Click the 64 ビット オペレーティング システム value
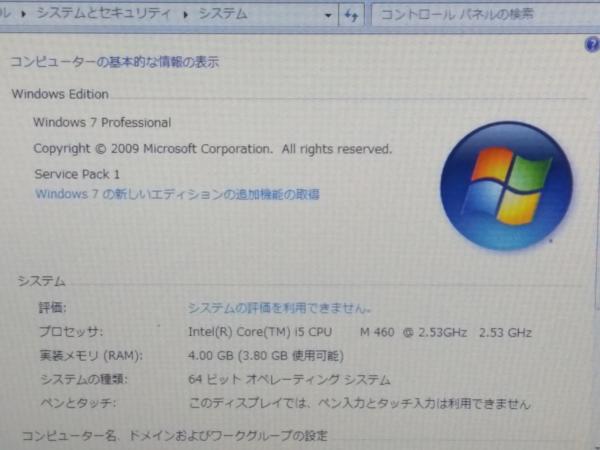The width and height of the screenshot is (600, 450). 289,380
